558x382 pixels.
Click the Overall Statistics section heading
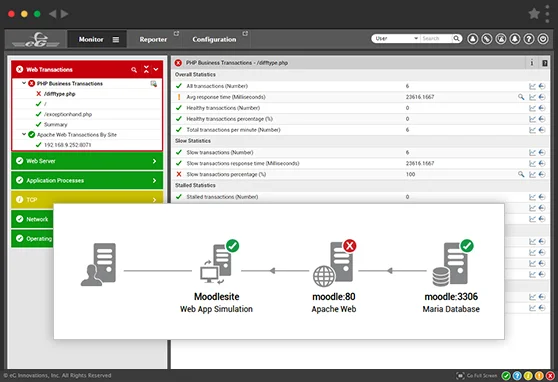coord(195,74)
